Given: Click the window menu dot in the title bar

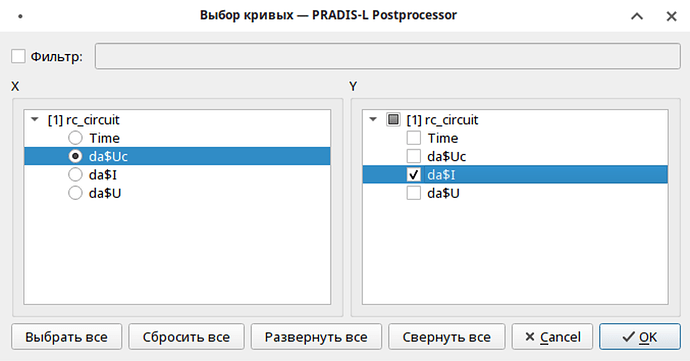Looking at the screenshot, I should [20, 16].
